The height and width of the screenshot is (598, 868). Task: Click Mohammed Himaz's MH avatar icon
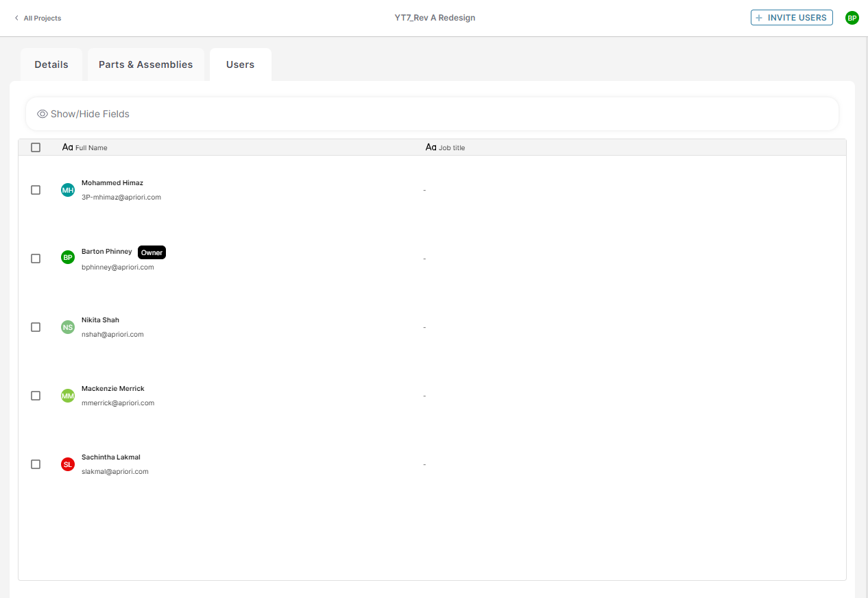(x=67, y=190)
